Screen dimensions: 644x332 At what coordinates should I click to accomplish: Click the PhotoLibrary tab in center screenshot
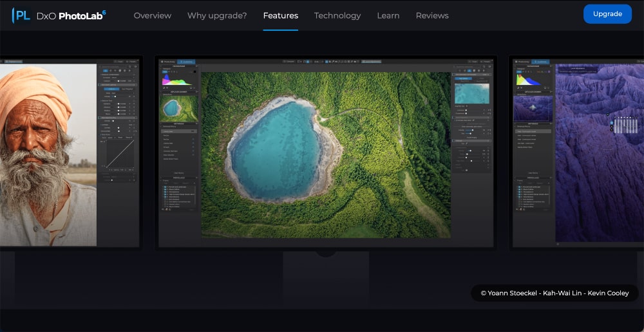pyautogui.click(x=167, y=62)
